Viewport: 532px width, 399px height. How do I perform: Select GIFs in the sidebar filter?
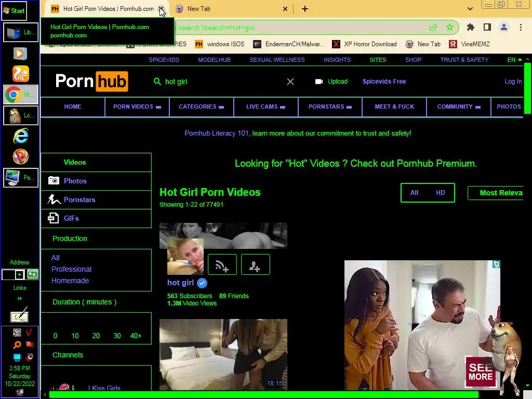(x=96, y=218)
